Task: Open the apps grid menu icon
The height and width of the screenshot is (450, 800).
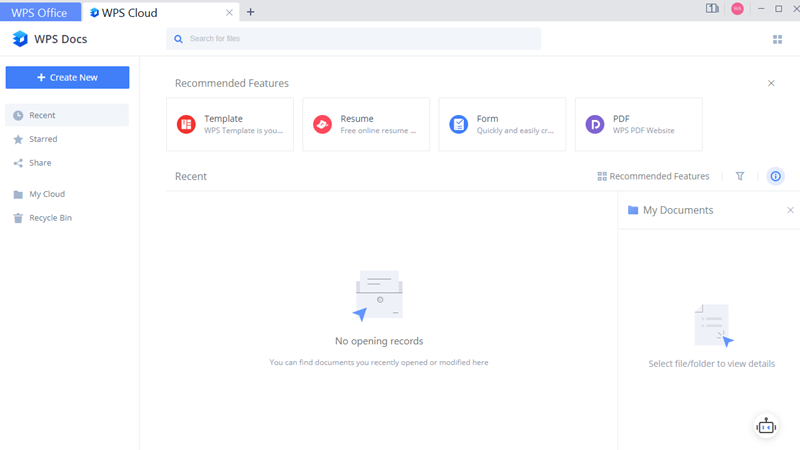Action: (x=777, y=39)
